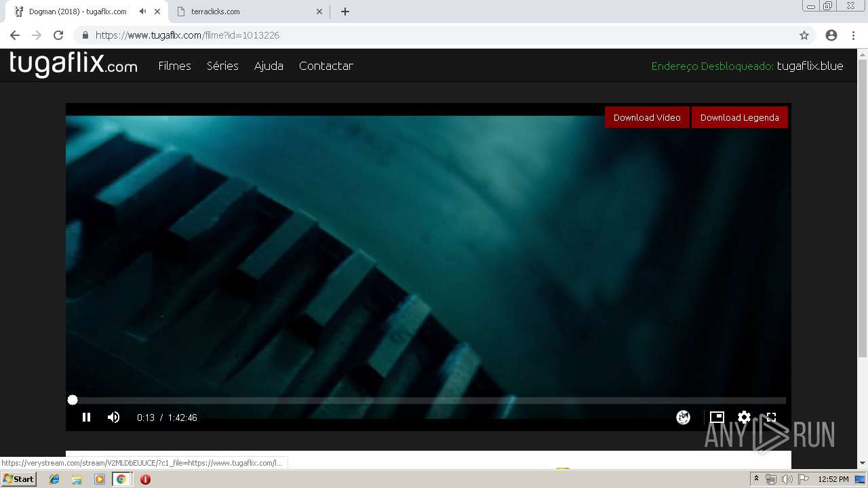Click the address bar URL
The image size is (868, 488).
coord(187,35)
